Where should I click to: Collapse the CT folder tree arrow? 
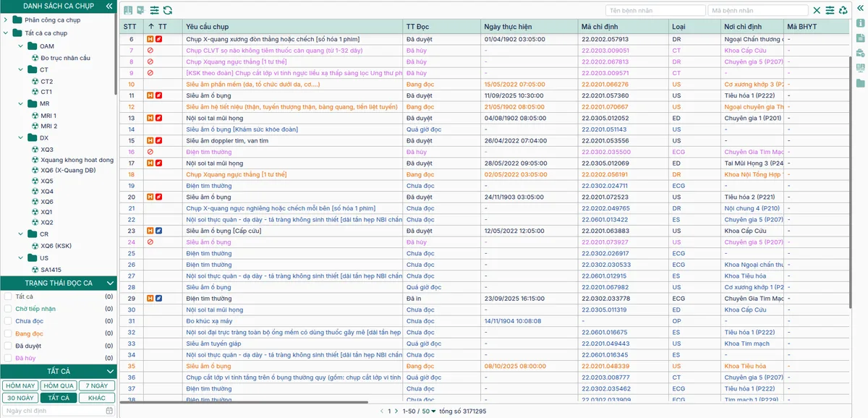pos(22,70)
